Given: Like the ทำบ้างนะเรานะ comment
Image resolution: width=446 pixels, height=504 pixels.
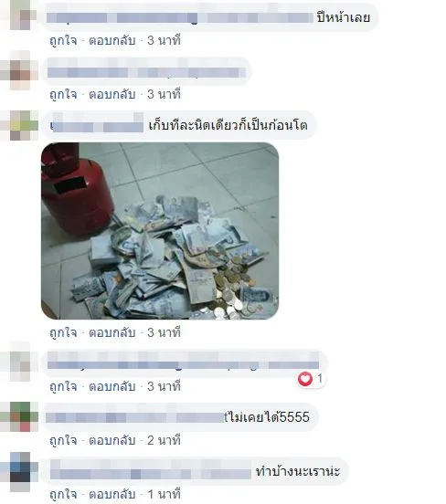Looking at the screenshot, I should [x=63, y=494].
